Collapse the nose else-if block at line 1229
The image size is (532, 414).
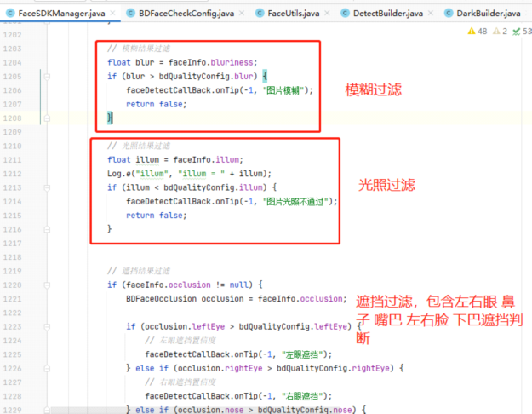point(47,410)
